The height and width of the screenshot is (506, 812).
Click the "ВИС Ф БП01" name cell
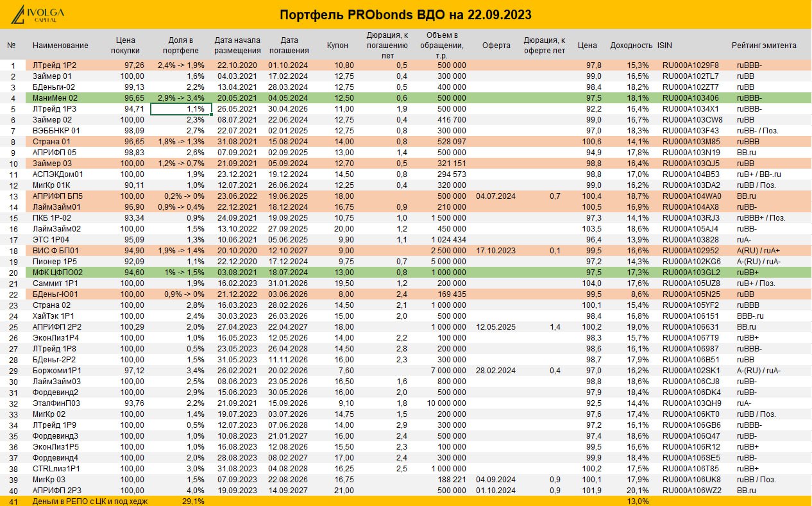point(55,251)
